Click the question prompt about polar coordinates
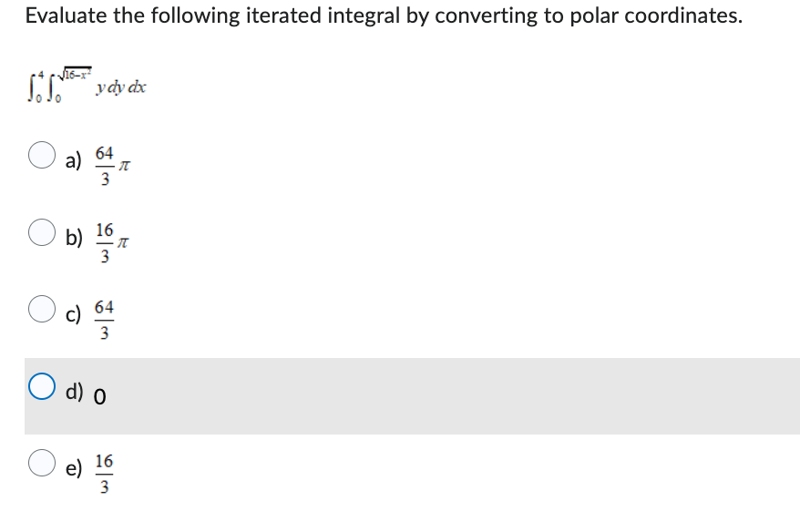Viewport: 800px width, 532px height. click(x=384, y=15)
